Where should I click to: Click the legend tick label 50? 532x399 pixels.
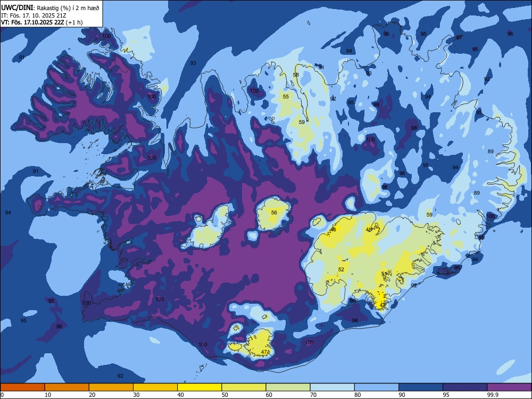click(x=225, y=395)
